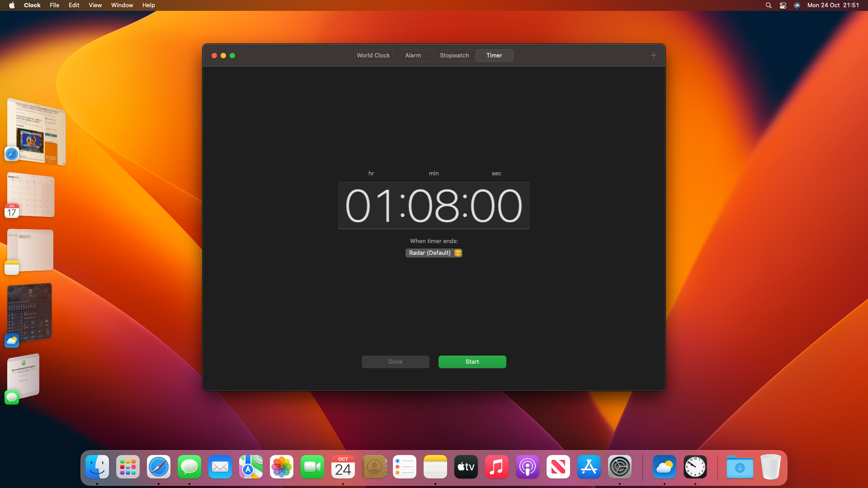Open Safari from the Dock
This screenshot has width=868, height=488.
point(158,467)
